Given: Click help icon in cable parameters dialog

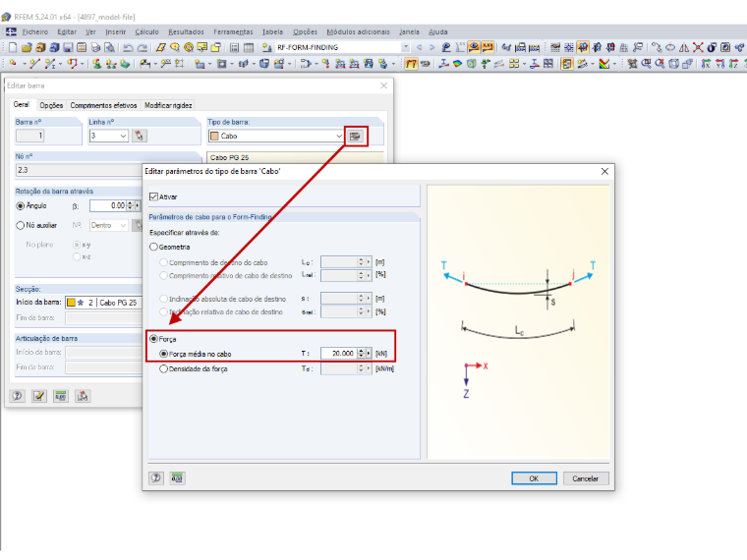Looking at the screenshot, I should pyautogui.click(x=155, y=477).
